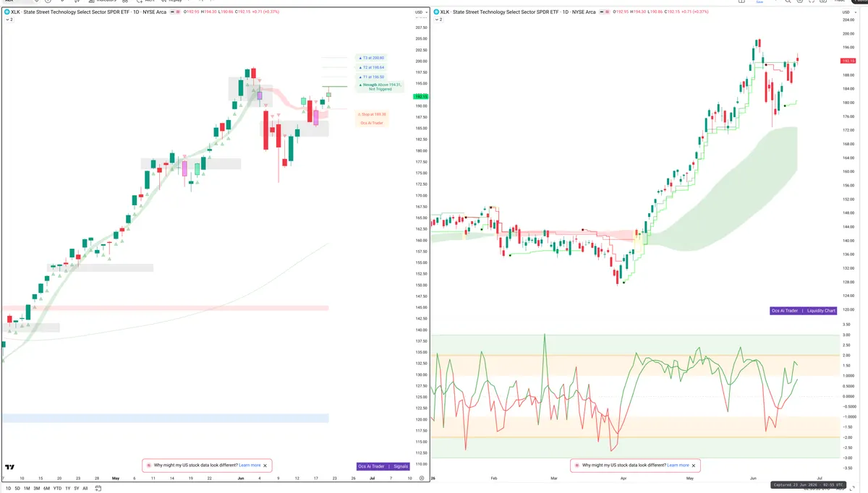This screenshot has width=868, height=493.
Task: Click the Ocs Ai Trader Signals badge
Action: [x=384, y=466]
